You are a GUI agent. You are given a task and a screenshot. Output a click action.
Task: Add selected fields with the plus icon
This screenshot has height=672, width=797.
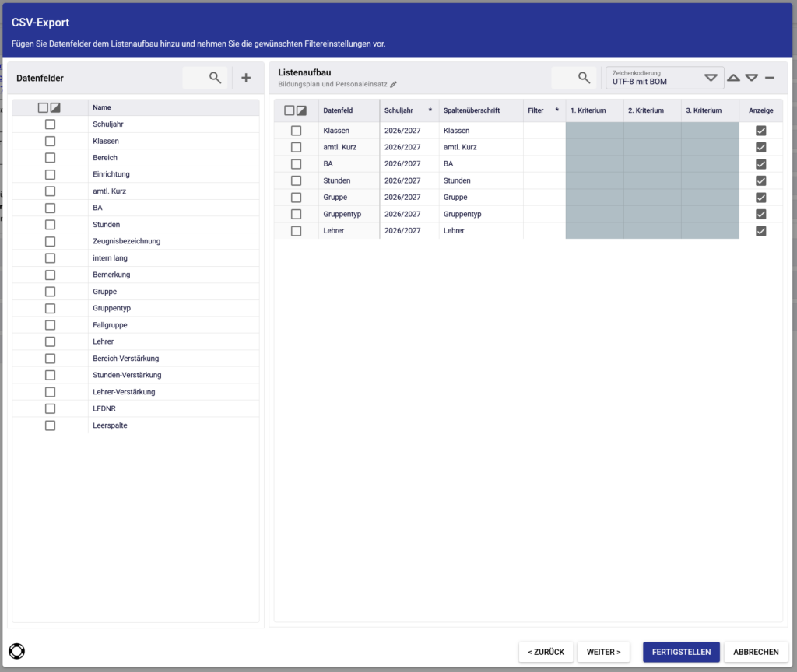coord(246,78)
